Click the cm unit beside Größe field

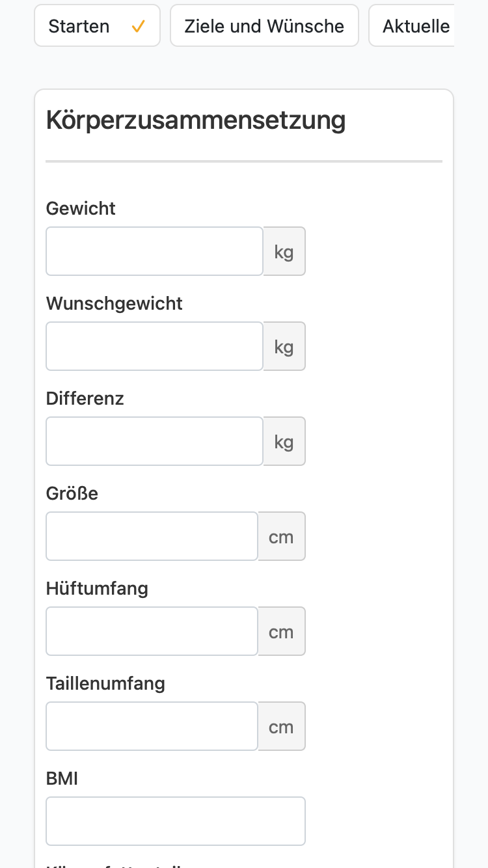point(282,536)
